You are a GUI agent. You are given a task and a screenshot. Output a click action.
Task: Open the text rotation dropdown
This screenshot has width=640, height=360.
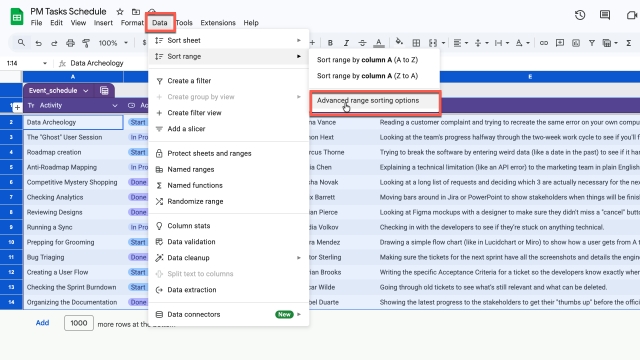pos(522,43)
